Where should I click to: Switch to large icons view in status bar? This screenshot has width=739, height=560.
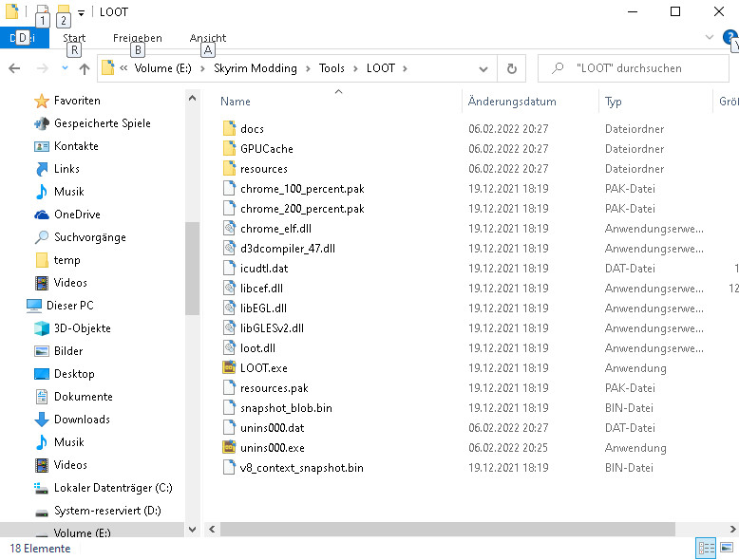click(x=727, y=548)
